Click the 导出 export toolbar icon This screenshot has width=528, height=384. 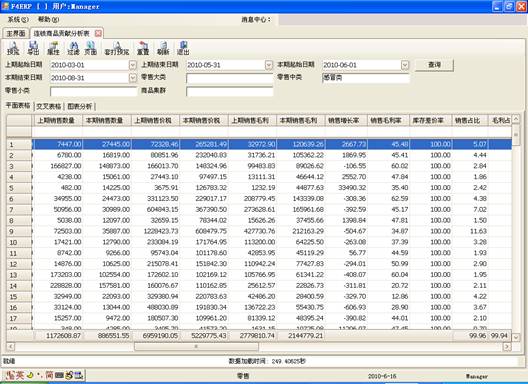pos(33,48)
